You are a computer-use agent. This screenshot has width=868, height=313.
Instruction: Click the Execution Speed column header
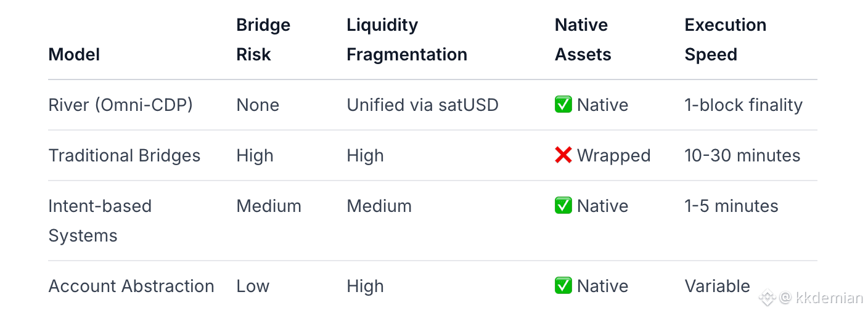tap(725, 39)
